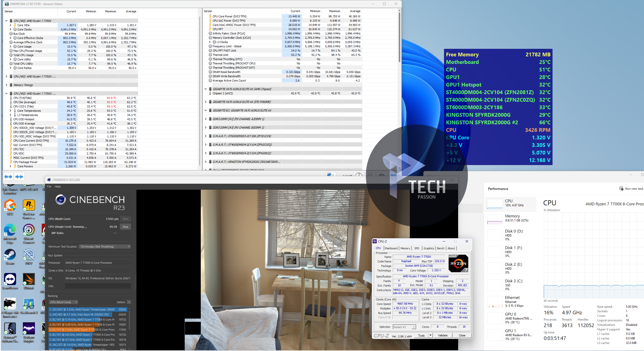
Task: Expand the Core VIDs sensor row
Action: click(x=10, y=25)
